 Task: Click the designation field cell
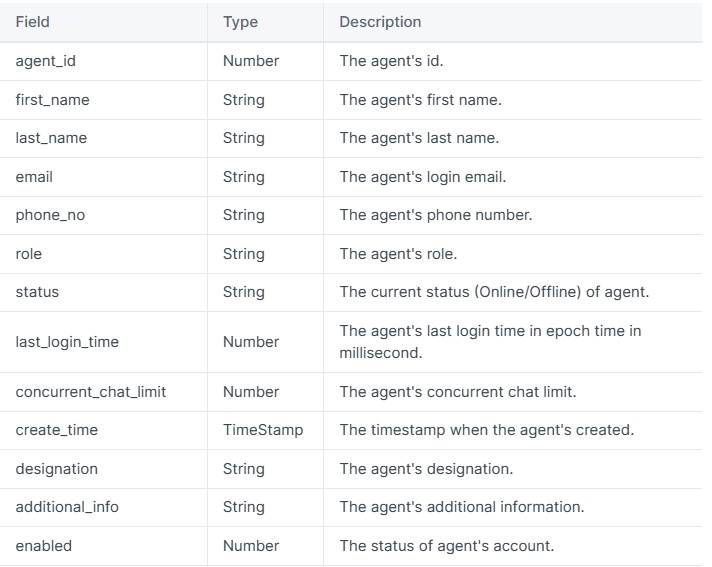click(57, 469)
